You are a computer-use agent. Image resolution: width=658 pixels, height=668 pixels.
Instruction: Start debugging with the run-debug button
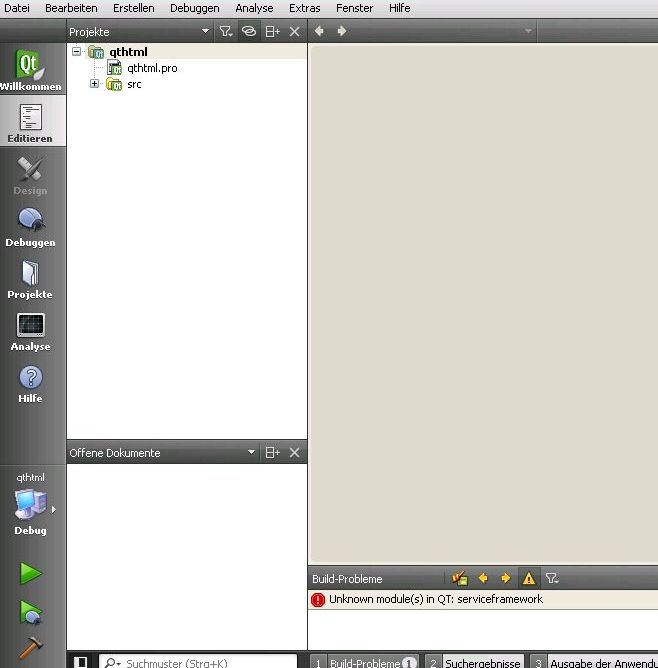pyautogui.click(x=31, y=612)
